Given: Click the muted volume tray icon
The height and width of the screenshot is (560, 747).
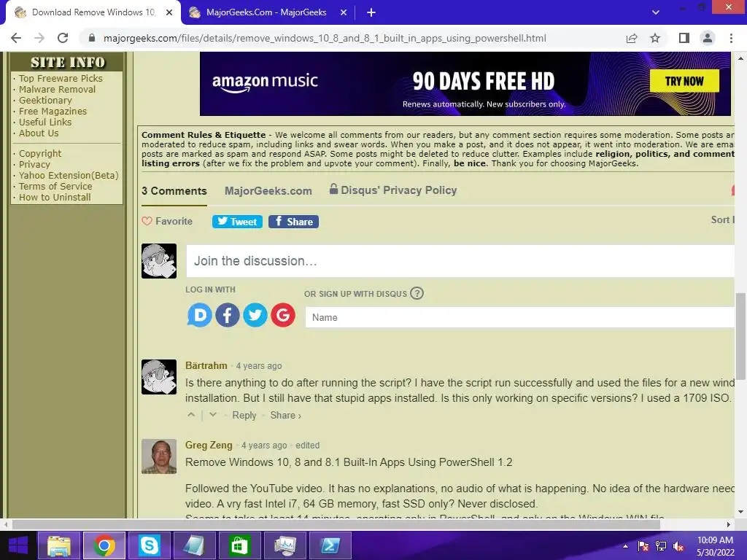Looking at the screenshot, I should (678, 546).
